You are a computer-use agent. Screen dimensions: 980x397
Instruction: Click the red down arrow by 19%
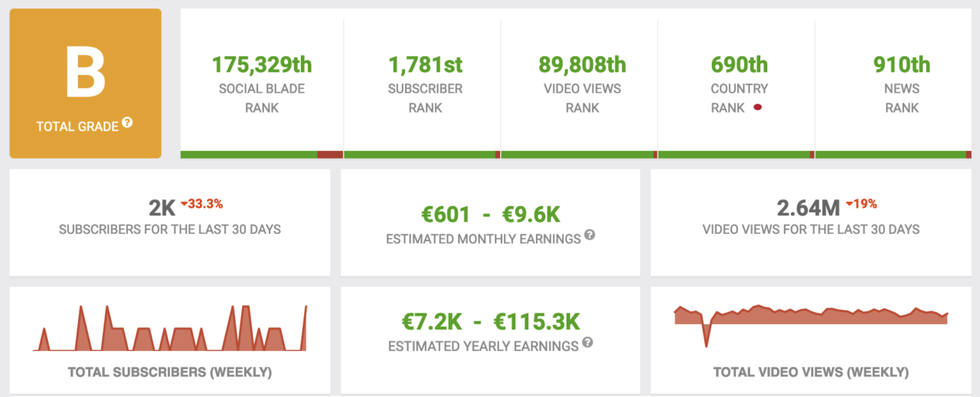click(848, 204)
